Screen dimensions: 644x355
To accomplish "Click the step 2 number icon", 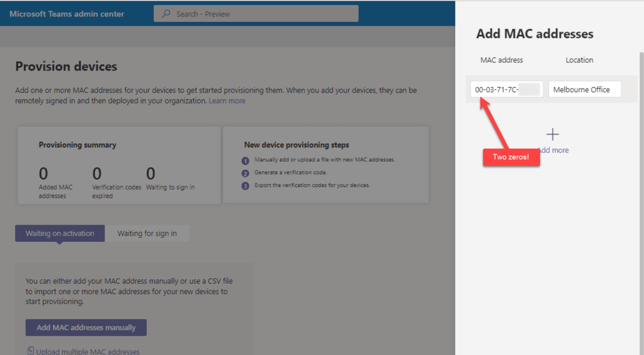I will 246,172.
